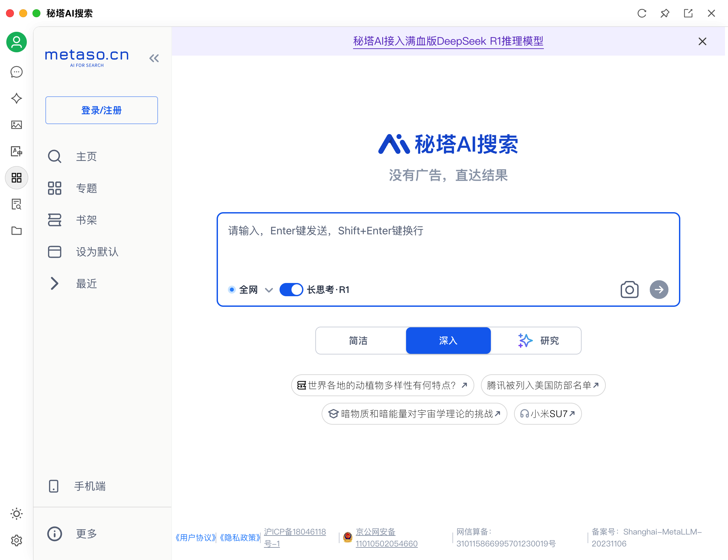Screen dimensions: 728x560
Task: Open the 全网 scope dropdown
Action: coord(251,290)
